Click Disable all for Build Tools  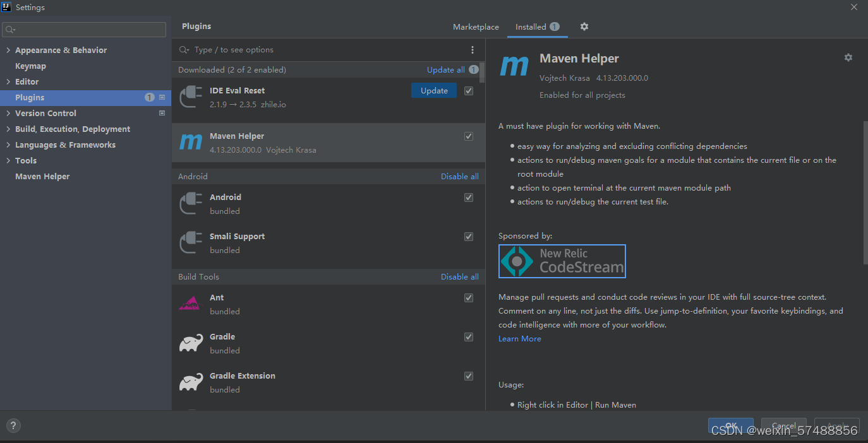(460, 277)
